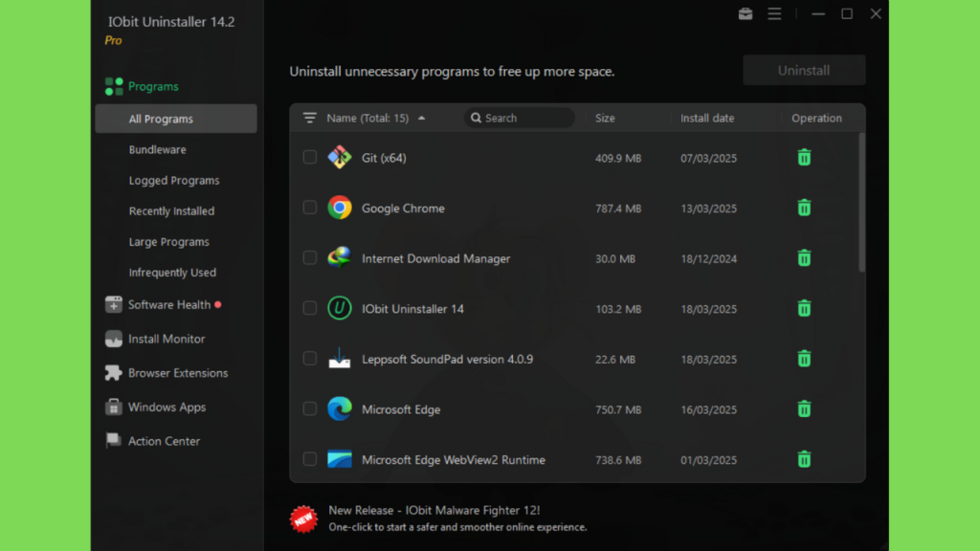Click the Microsoft Edge WebView2 Runtime name
This screenshot has width=980, height=551.
tap(453, 460)
